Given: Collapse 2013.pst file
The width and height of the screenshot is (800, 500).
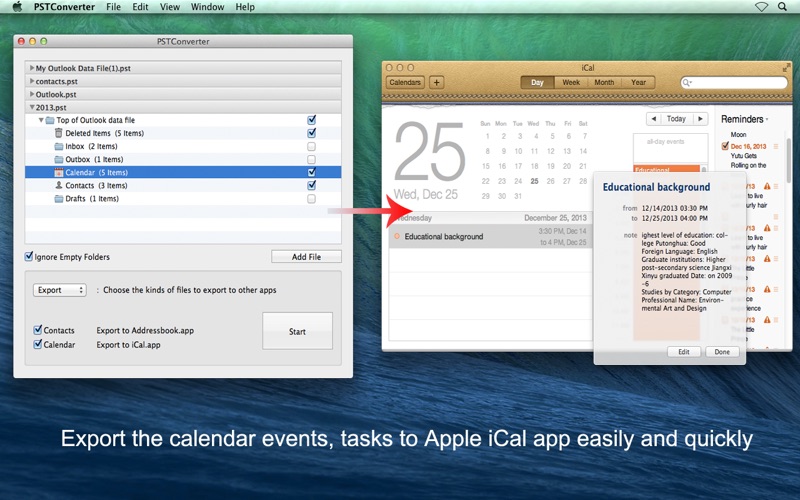Looking at the screenshot, I should click(x=32, y=108).
